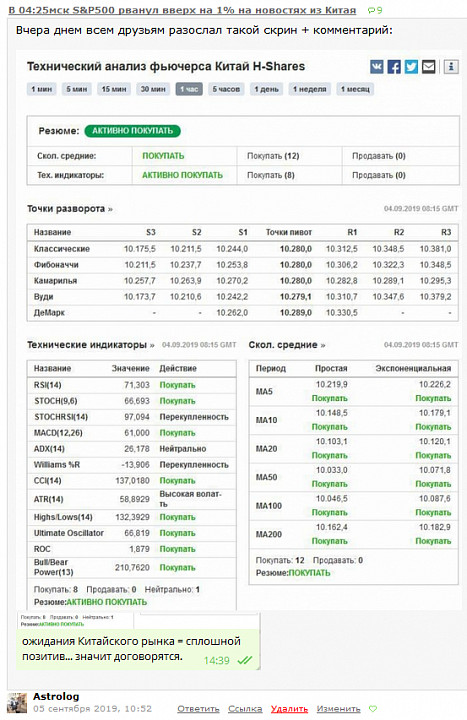Image resolution: width=467 pixels, height=720 pixels.
Task: Click the MA10 period label
Action: click(x=266, y=420)
